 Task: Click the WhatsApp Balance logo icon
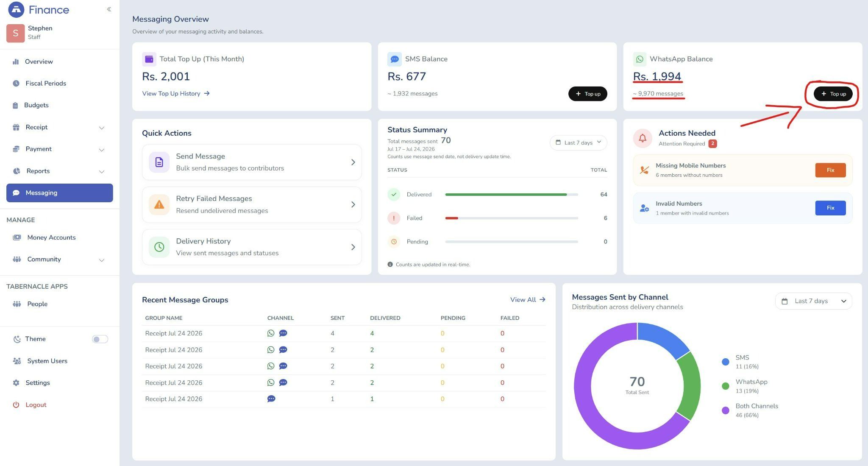click(x=640, y=59)
